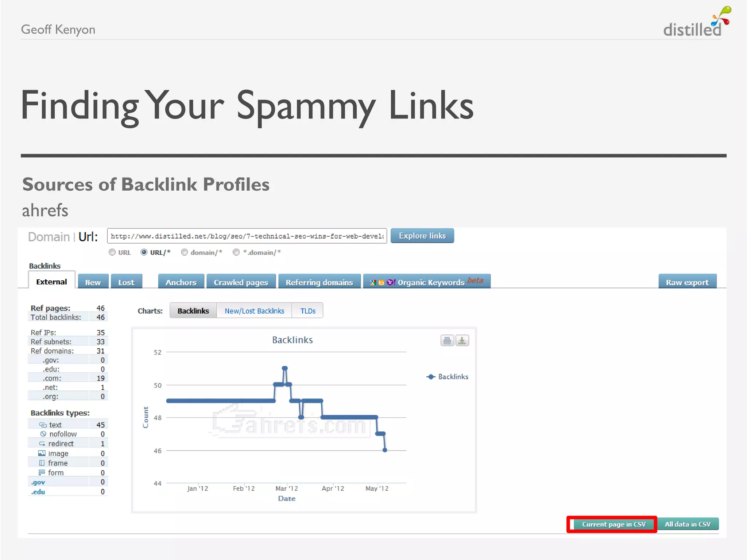The height and width of the screenshot is (560, 747).
Task: Click the 'Mar '12' axis label
Action: tap(287, 488)
